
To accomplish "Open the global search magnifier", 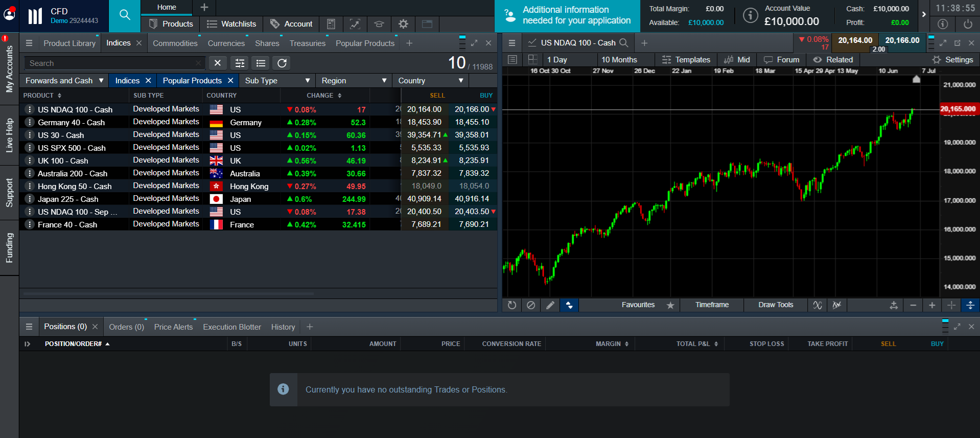I will [x=125, y=15].
